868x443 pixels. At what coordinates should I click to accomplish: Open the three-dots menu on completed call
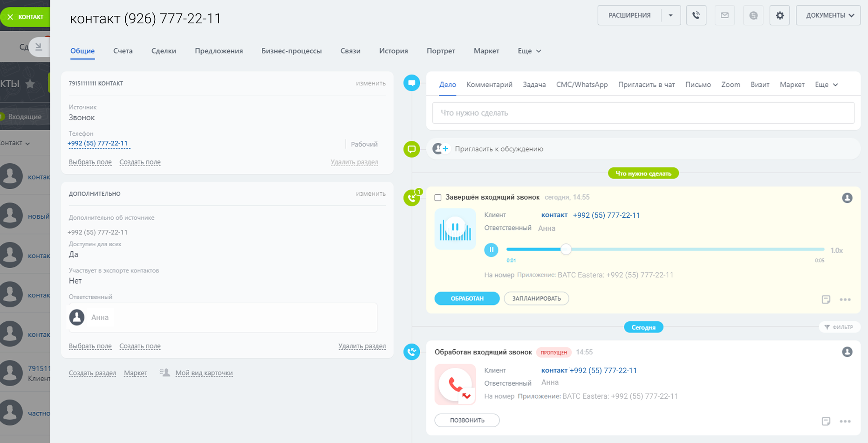point(845,299)
